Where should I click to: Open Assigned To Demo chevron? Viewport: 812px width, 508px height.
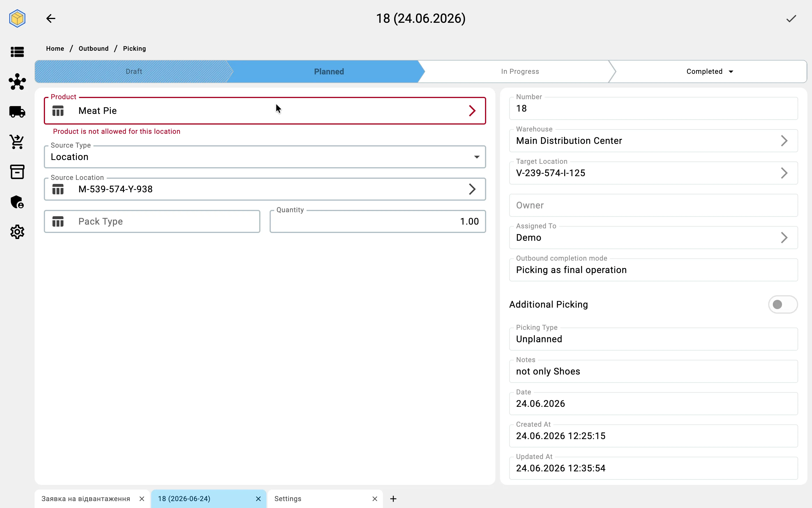[784, 238]
